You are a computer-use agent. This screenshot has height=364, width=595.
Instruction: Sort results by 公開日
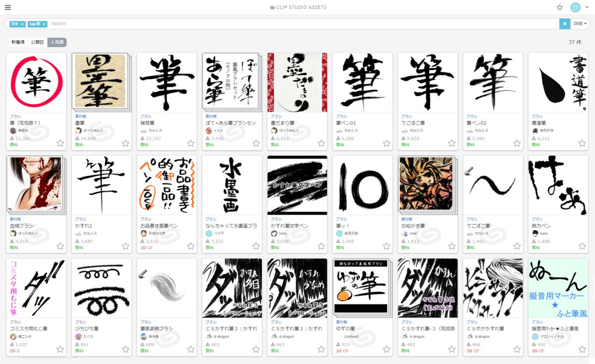click(37, 43)
